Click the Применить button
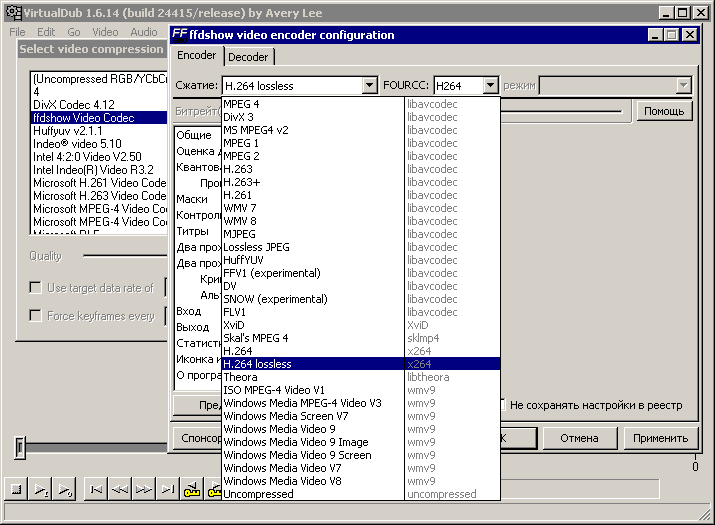 (x=661, y=438)
